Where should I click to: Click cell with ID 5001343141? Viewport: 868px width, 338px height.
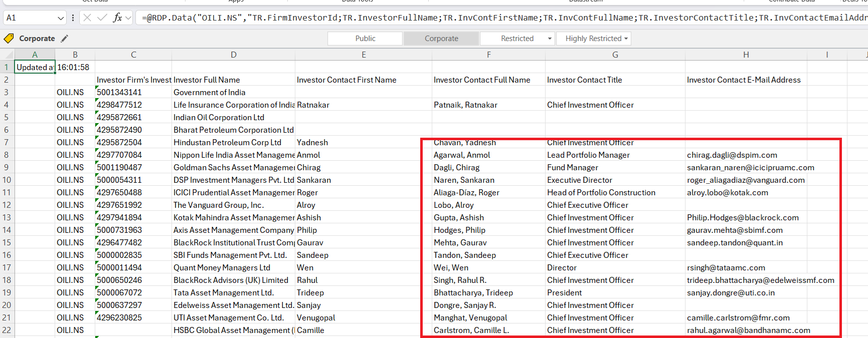(133, 92)
